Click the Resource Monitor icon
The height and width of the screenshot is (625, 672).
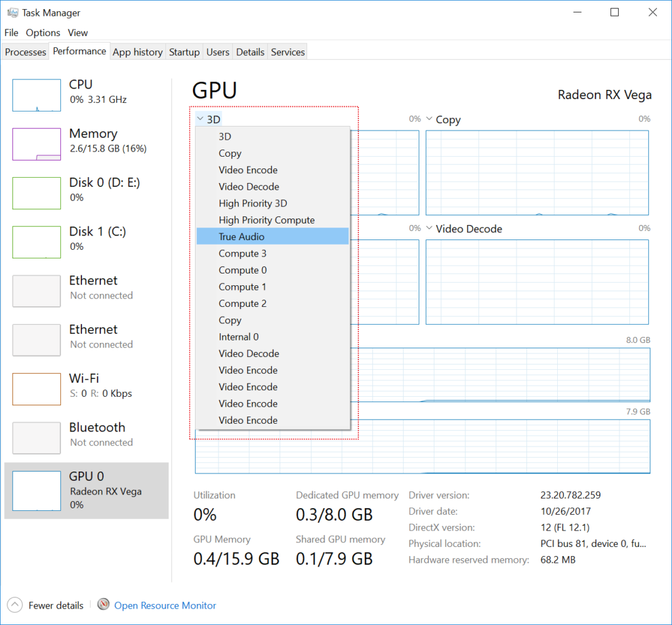coord(103,605)
